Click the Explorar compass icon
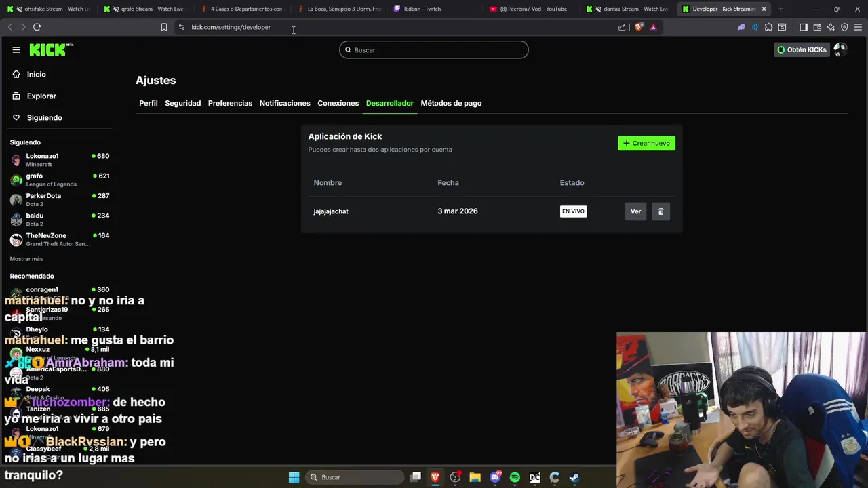The height and width of the screenshot is (488, 868). [x=16, y=96]
